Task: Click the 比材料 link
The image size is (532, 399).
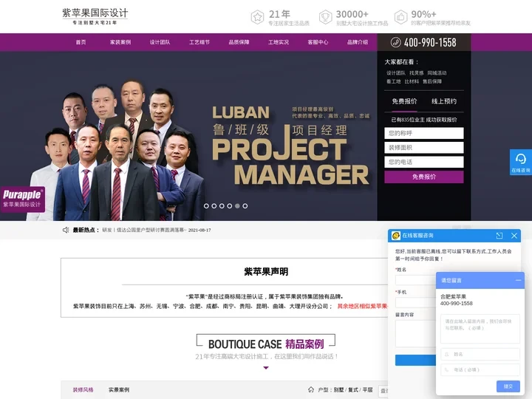Action: tap(412, 81)
